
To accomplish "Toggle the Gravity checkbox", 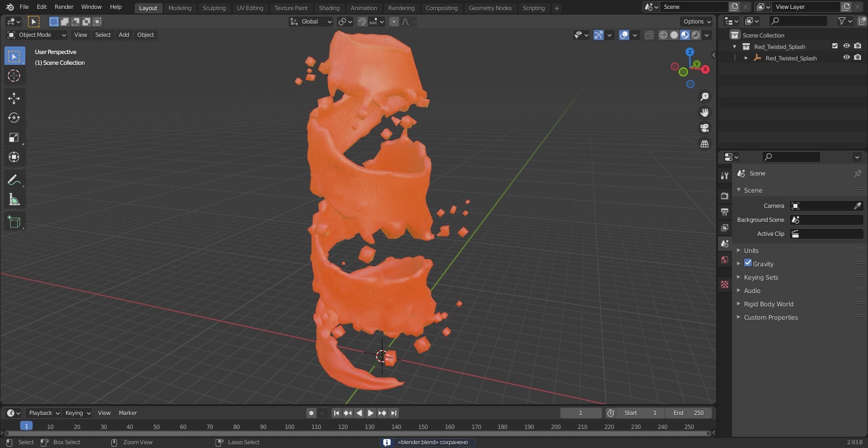I will point(748,263).
